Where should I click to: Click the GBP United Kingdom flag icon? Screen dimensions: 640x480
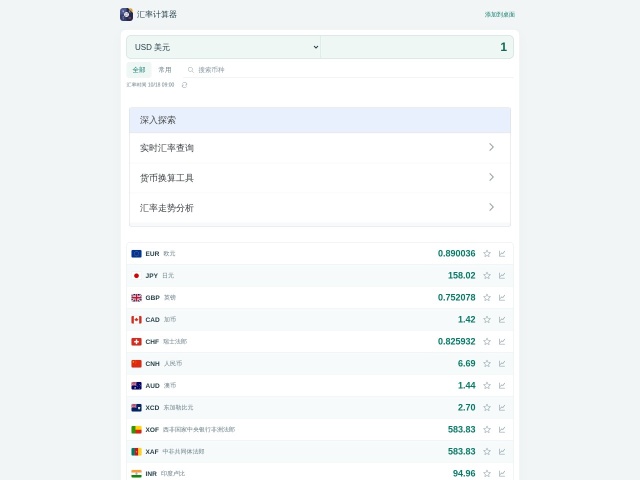[x=136, y=298]
